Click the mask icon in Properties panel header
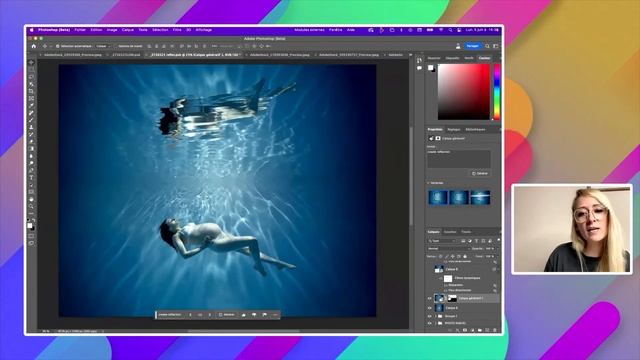Screen dimensions: 640x360 coord(438,138)
